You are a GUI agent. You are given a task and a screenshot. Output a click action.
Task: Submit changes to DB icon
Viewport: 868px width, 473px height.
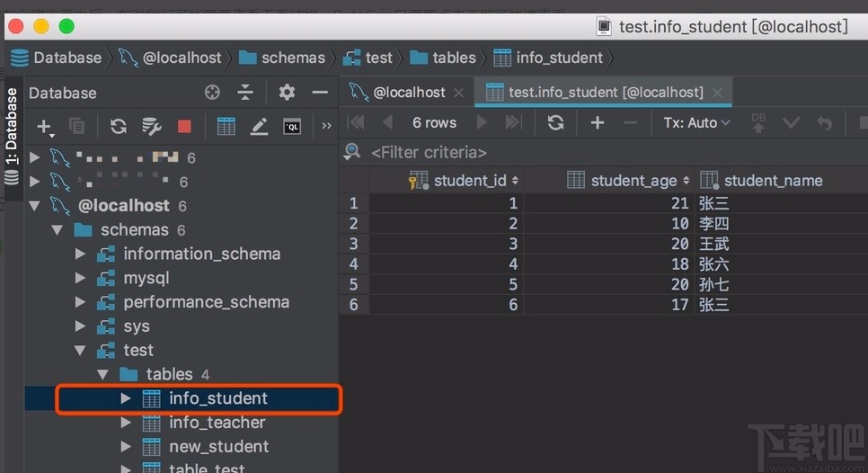pyautogui.click(x=758, y=122)
